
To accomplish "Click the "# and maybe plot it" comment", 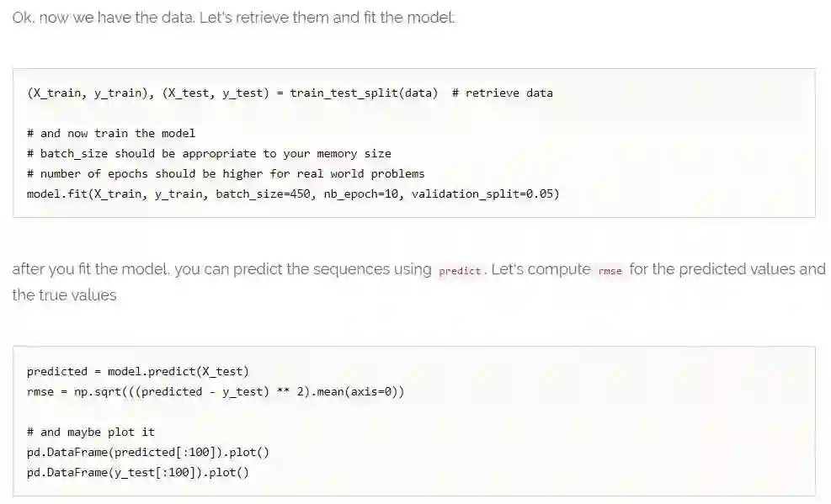I will point(91,432).
